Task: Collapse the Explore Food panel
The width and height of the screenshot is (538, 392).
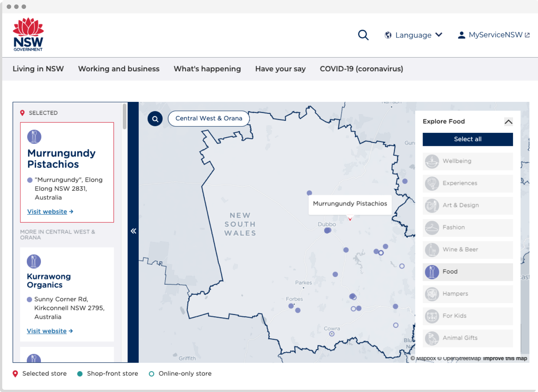Action: point(508,122)
